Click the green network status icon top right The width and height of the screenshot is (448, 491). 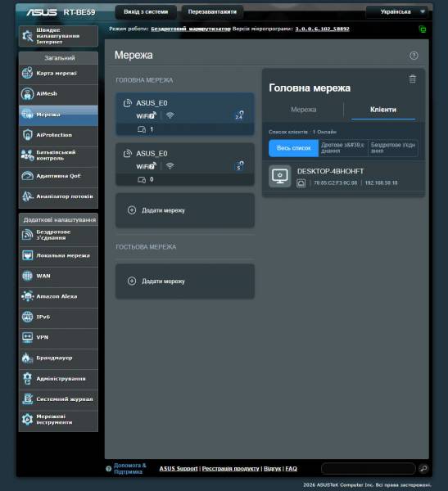point(423,29)
